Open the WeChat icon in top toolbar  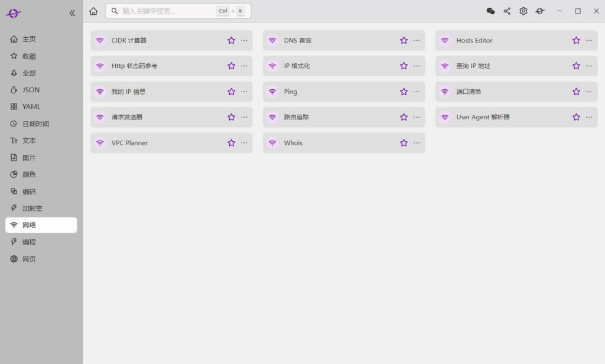(490, 11)
